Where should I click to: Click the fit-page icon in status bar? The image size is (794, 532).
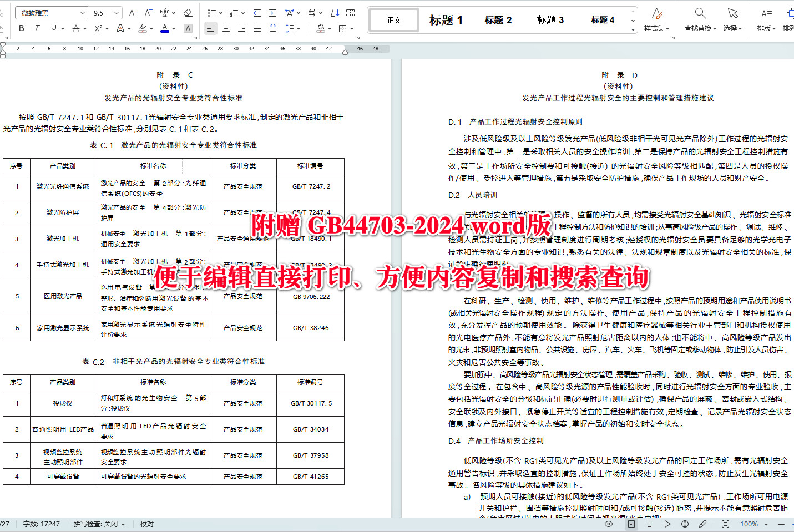click(x=725, y=524)
